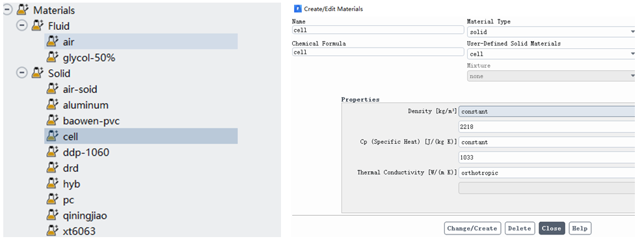
Task: Click the Solid category flask icon
Action: 38,73
